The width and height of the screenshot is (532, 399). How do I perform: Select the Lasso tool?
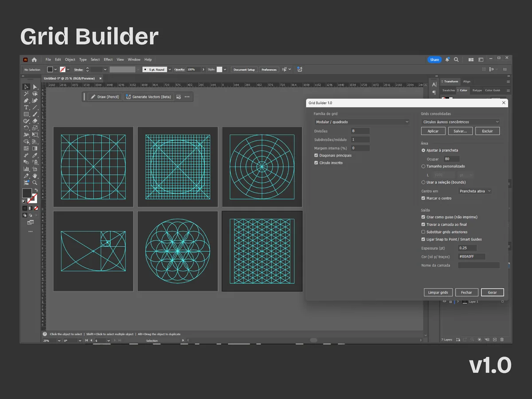(35, 94)
